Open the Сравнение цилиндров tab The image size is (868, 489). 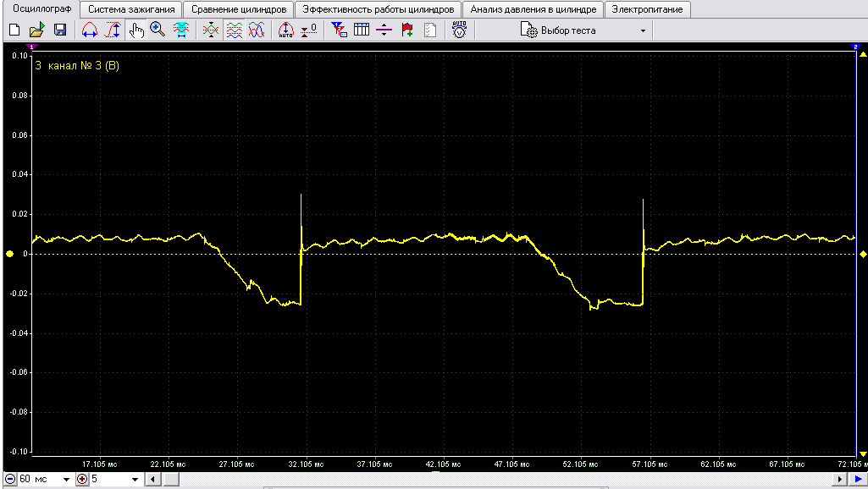239,9
